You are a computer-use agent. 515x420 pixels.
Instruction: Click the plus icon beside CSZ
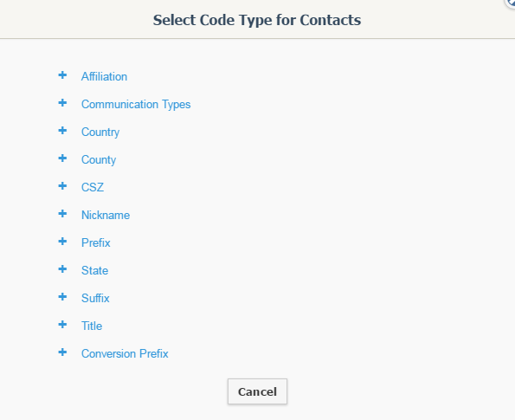[62, 186]
